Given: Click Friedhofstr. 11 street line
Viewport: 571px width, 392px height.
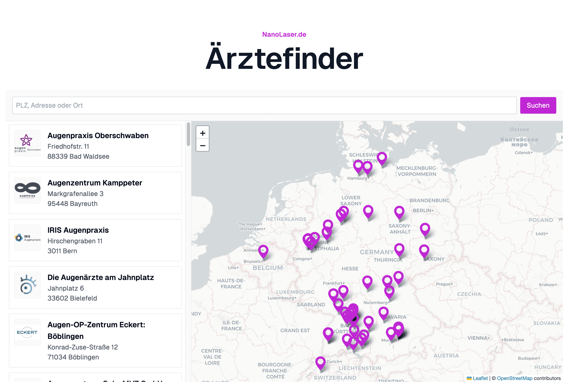Looking at the screenshot, I should pyautogui.click(x=68, y=146).
